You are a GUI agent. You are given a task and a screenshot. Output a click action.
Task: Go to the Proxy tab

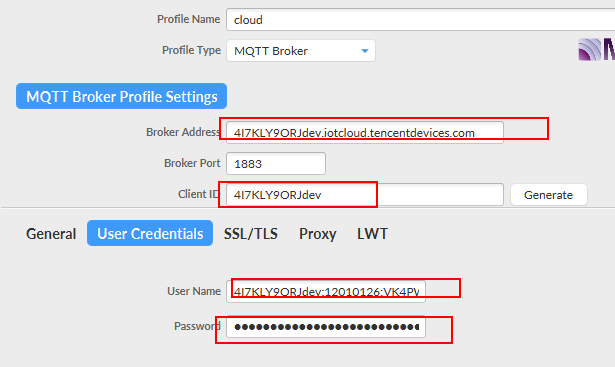[318, 234]
